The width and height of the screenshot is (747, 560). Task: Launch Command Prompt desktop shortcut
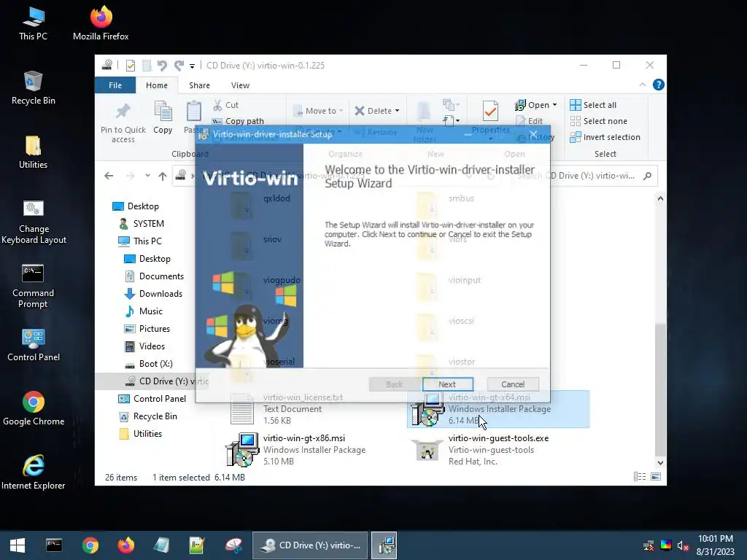coord(33,286)
